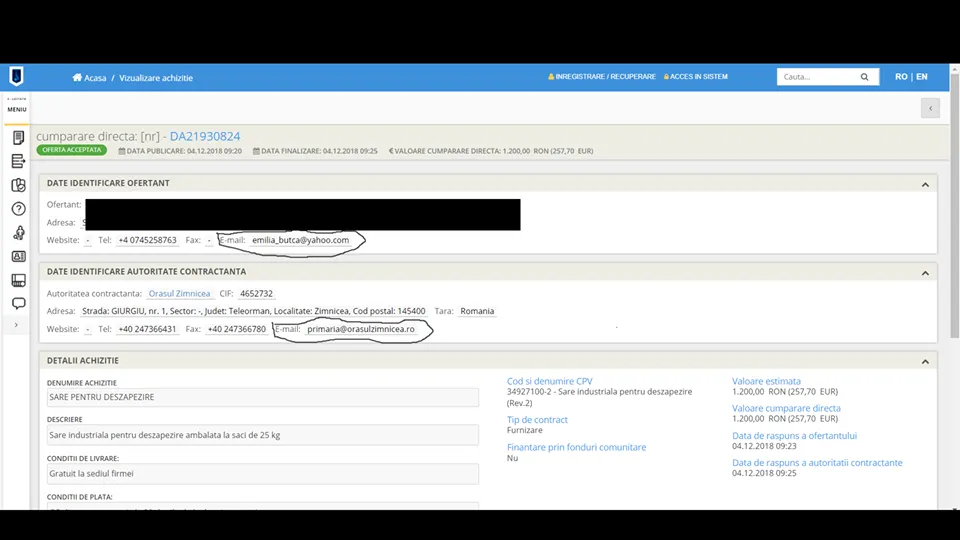Click the email primaria@orasulzimnicea.ro

(x=361, y=329)
